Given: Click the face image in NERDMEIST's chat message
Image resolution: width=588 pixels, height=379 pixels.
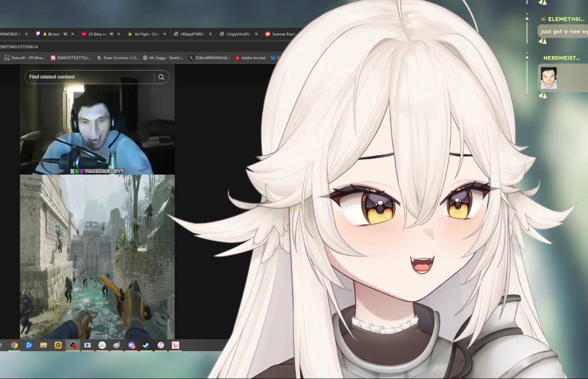Looking at the screenshot, I should [549, 78].
